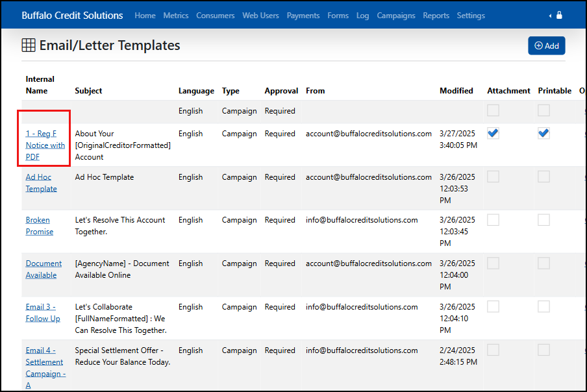587x392 pixels.
Task: Open the Ad Hoc Template link
Action: [41, 183]
